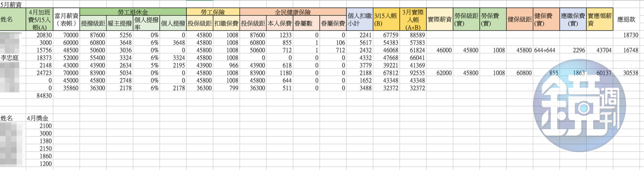Click the overtime total 84830
Viewport: 644px width, 170px height.
coord(40,95)
